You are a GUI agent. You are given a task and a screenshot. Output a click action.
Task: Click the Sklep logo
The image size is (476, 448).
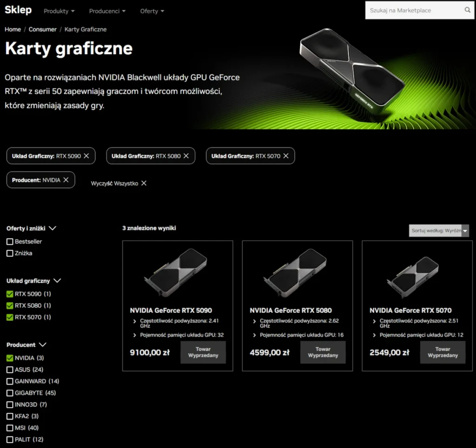[18, 10]
